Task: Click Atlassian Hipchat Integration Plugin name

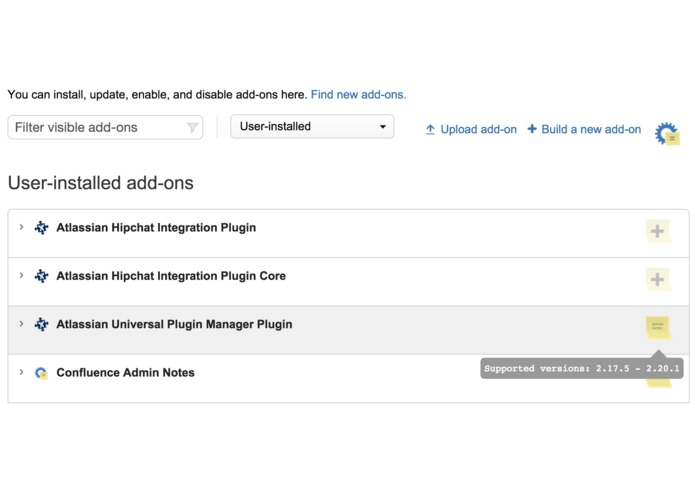Action: 156,228
